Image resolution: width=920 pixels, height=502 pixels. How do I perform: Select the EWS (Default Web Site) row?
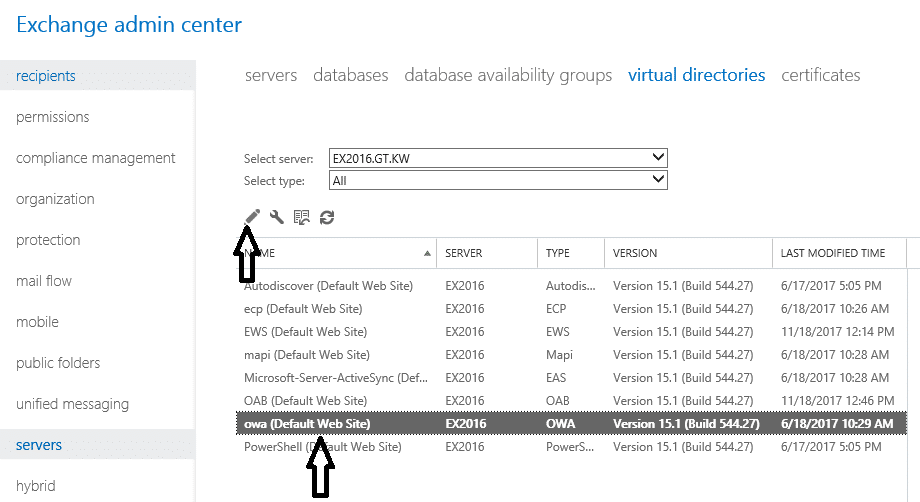click(571, 331)
